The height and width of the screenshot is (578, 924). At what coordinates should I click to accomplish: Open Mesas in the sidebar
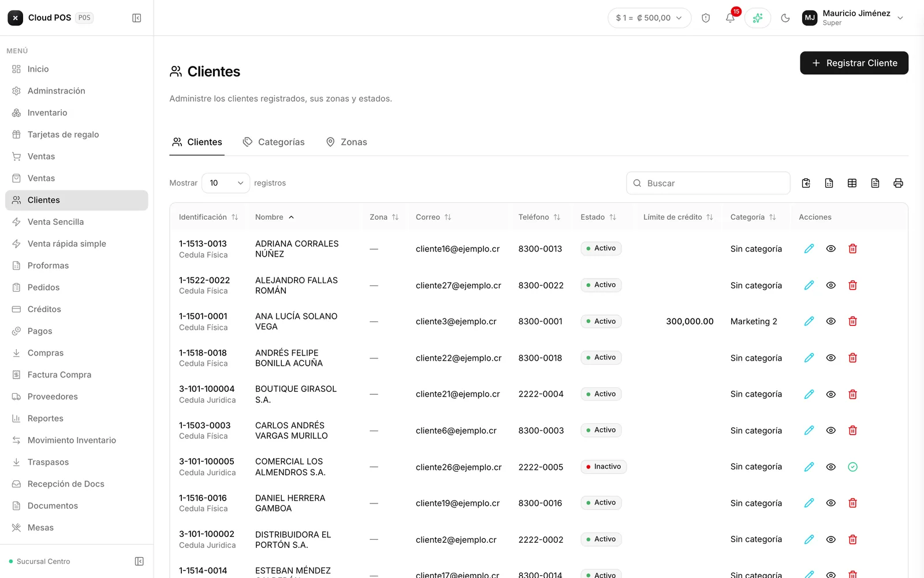point(77,528)
